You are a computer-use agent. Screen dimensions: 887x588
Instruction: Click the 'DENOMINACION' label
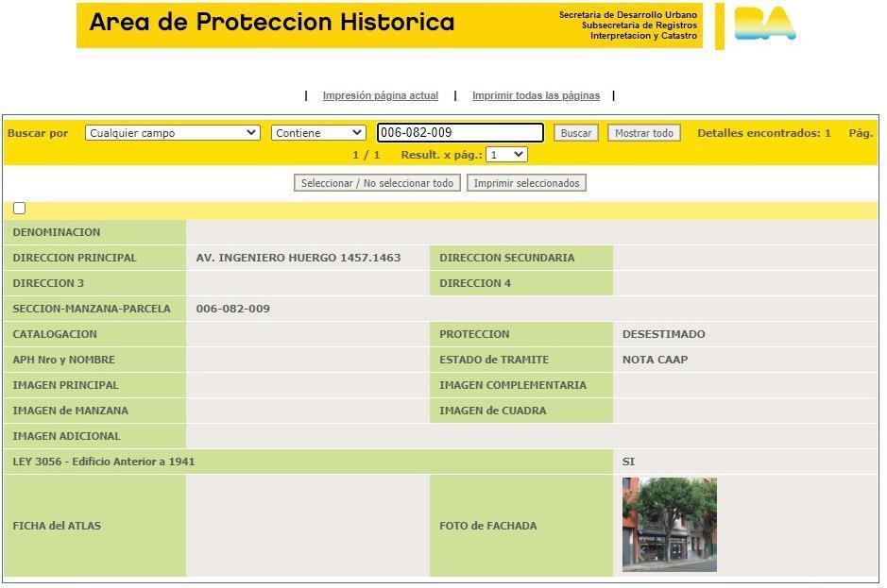(x=57, y=232)
